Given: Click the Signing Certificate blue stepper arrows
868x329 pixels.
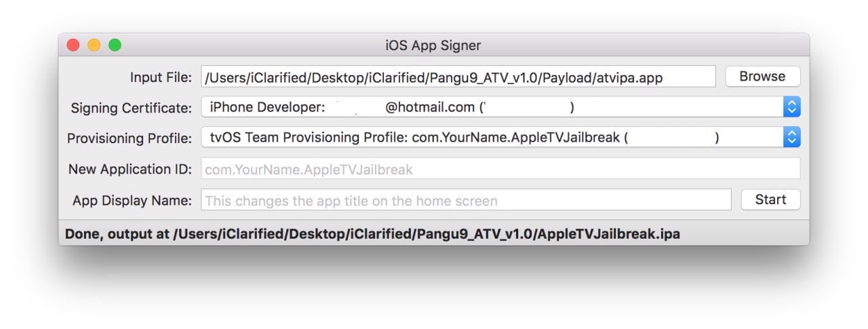Looking at the screenshot, I should pos(792,107).
